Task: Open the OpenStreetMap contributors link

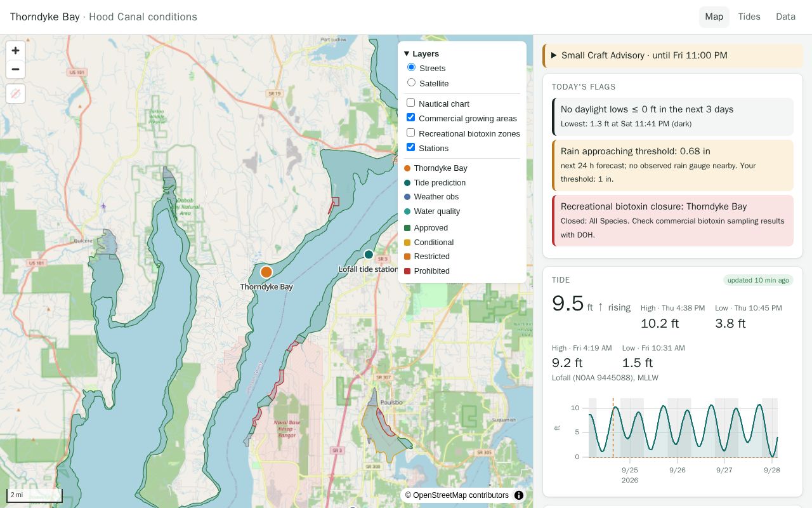Action: coord(461,495)
